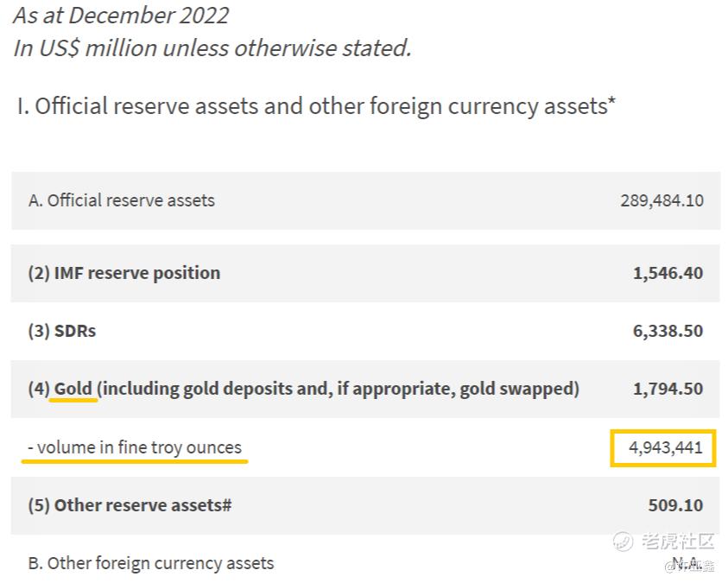Select the "volume in fine troy ounces" label
The height and width of the screenshot is (583, 728).
(139, 447)
